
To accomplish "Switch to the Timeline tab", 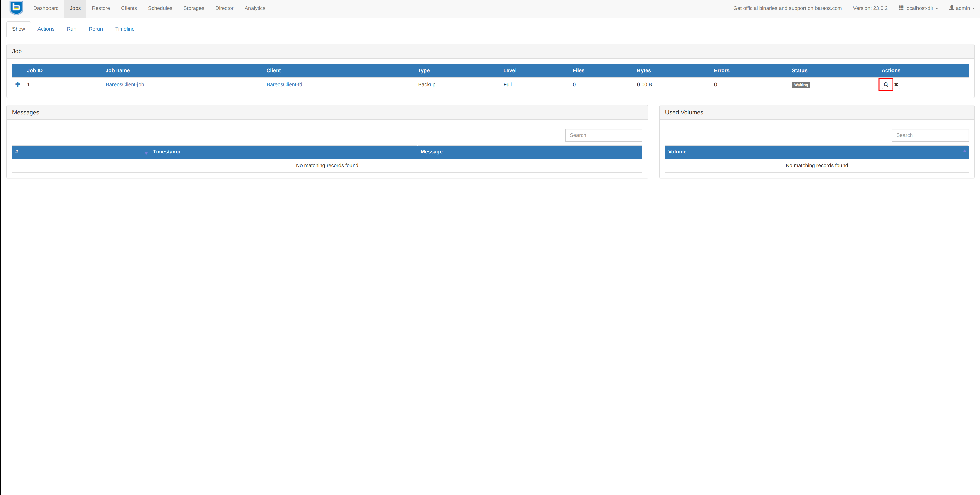I will click(x=125, y=29).
